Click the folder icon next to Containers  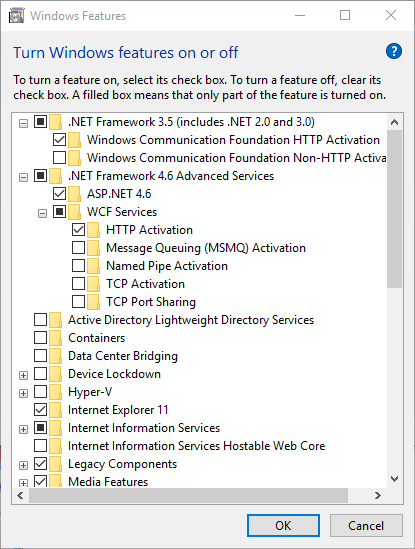coord(55,338)
